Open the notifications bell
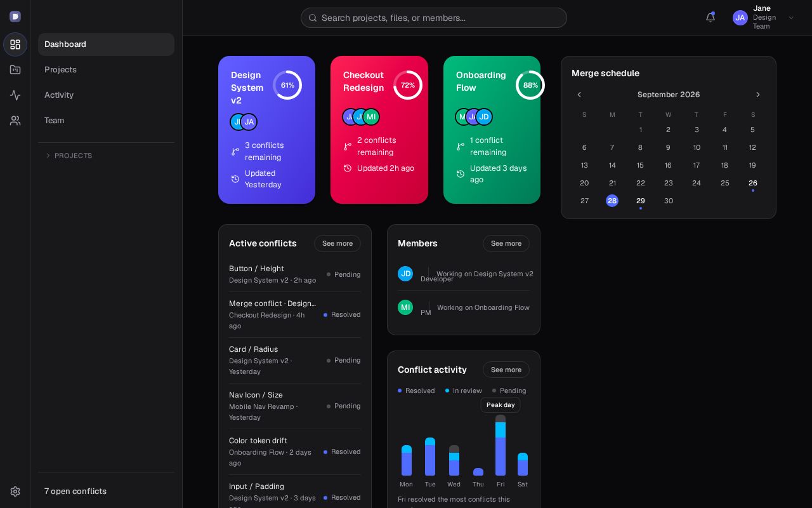 710,18
